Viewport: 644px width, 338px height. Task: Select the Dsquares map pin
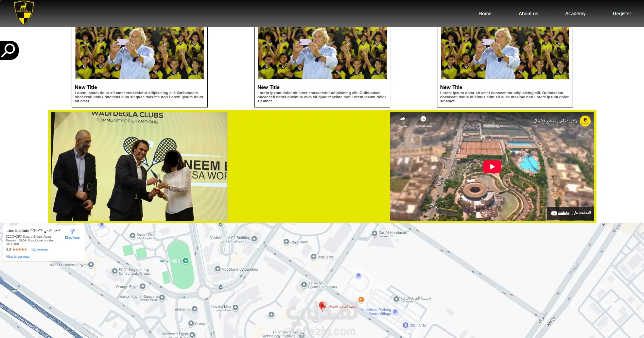pyautogui.click(x=314, y=257)
